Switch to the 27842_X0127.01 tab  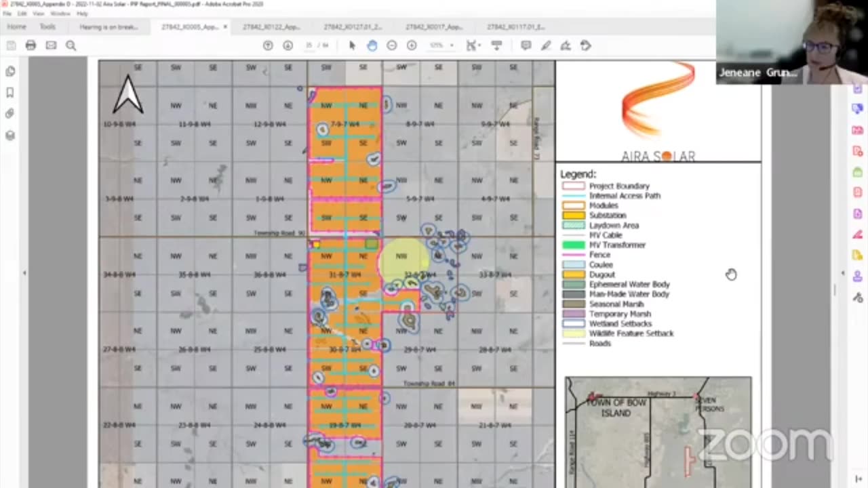(353, 27)
